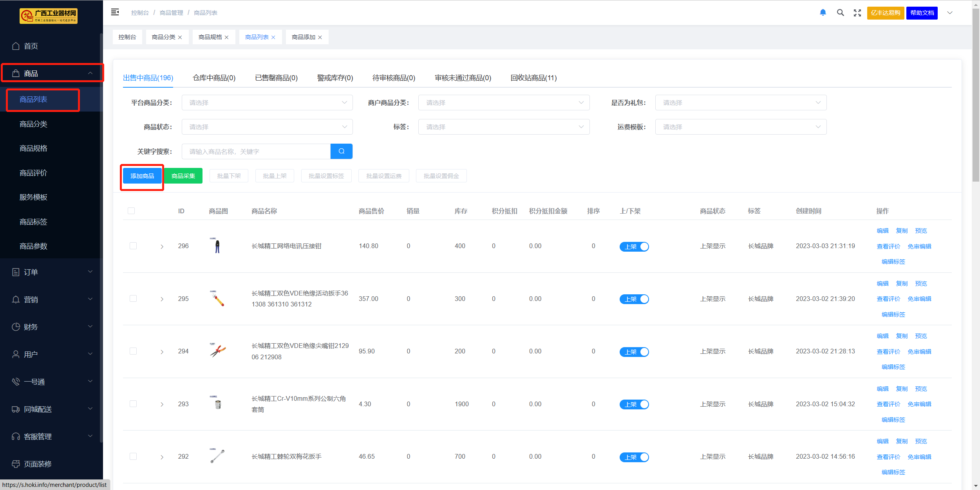The height and width of the screenshot is (490, 980).
Task: Close the 商品添加 tab
Action: (320, 38)
